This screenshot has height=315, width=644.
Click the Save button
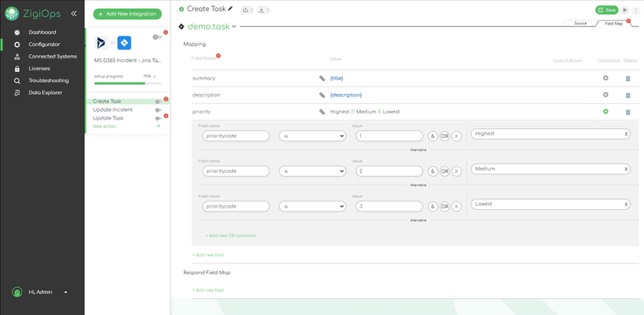(x=607, y=10)
